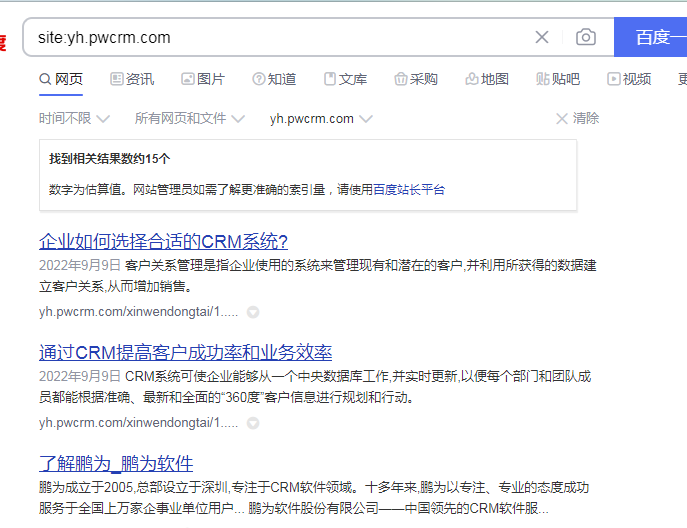Screen dimensions: 687x528
Task: Open the 百度站长平台 link
Action: (409, 190)
